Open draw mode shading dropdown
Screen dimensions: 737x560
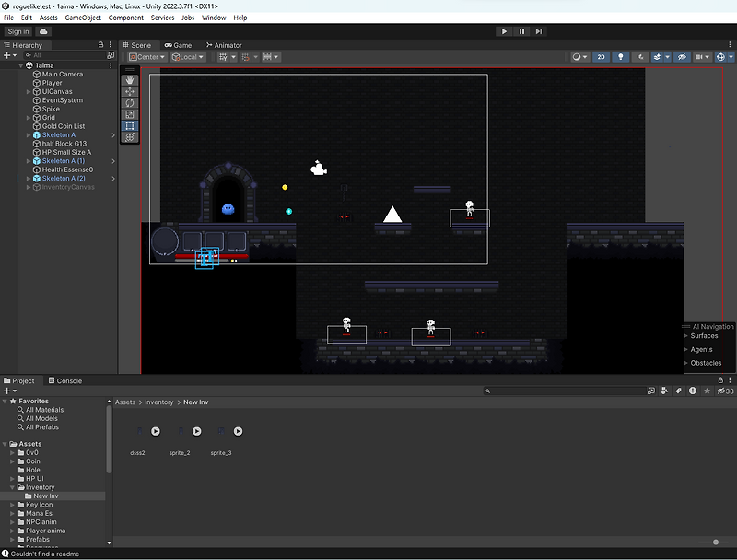[x=580, y=57]
